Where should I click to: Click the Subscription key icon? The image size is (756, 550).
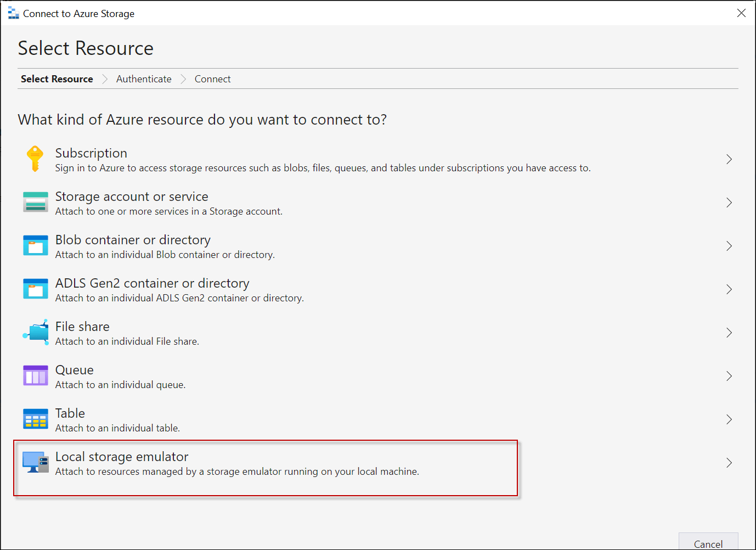35,159
